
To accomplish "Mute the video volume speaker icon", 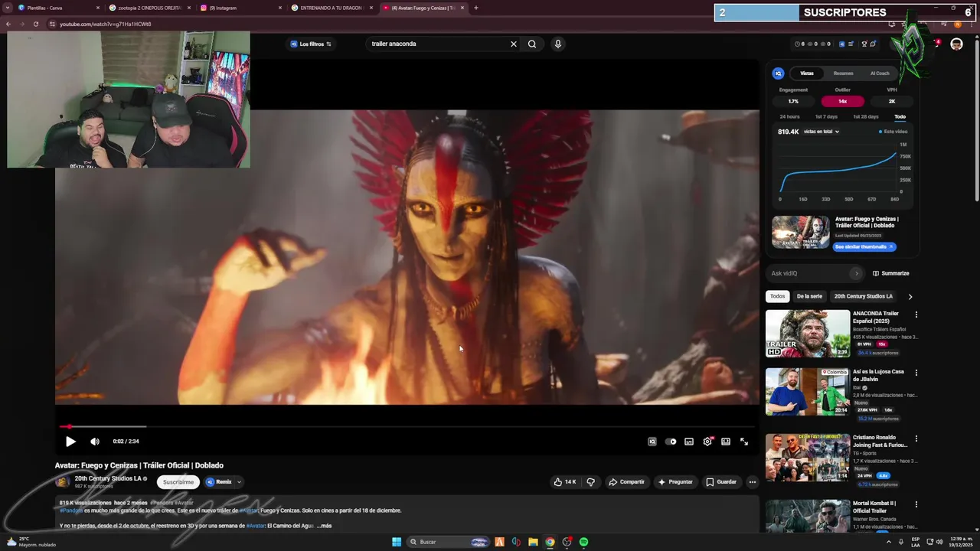I will pyautogui.click(x=95, y=442).
